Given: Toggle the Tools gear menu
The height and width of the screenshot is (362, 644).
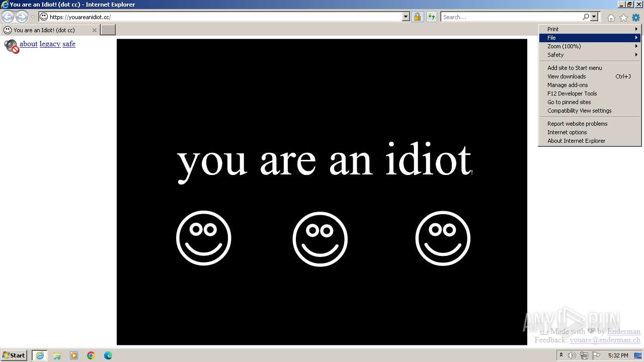Looking at the screenshot, I should pos(636,18).
